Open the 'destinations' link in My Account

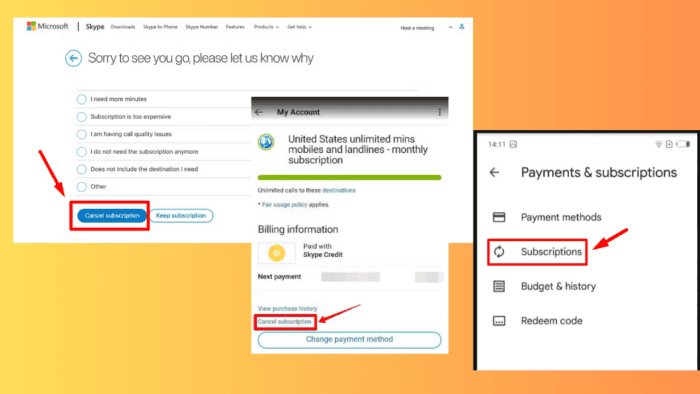pyautogui.click(x=339, y=190)
